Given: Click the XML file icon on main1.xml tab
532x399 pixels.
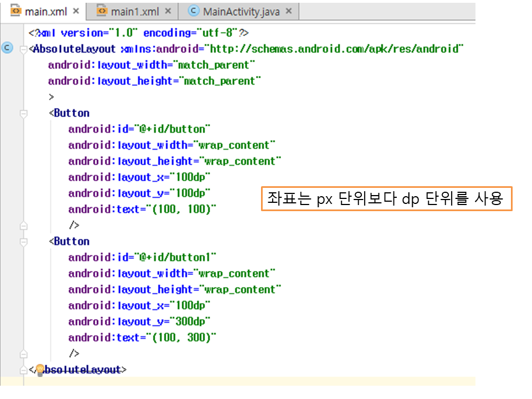Looking at the screenshot, I should [x=101, y=11].
